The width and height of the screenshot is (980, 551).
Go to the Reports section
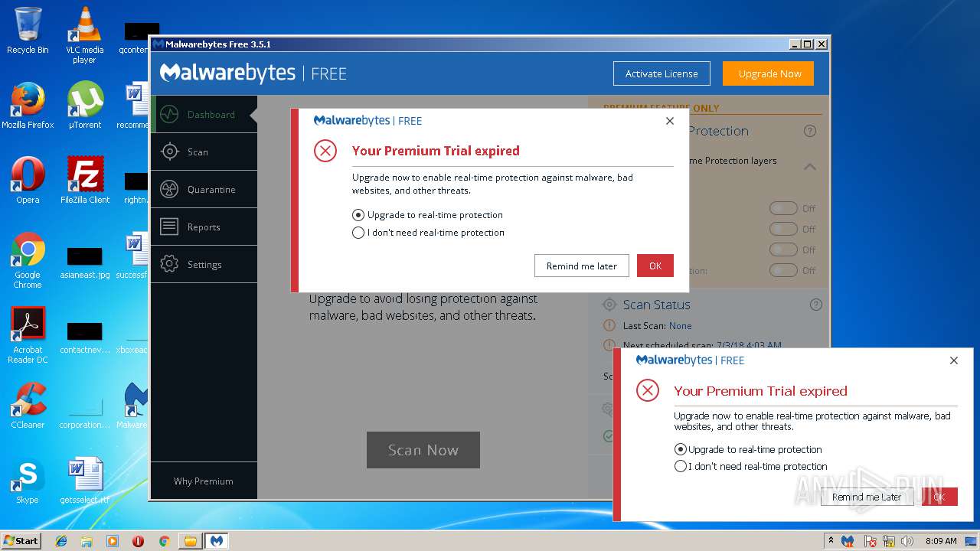[x=204, y=227]
